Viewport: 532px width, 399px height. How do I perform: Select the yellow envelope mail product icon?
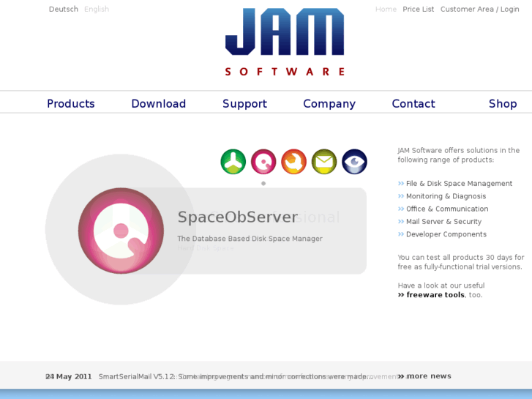324,162
